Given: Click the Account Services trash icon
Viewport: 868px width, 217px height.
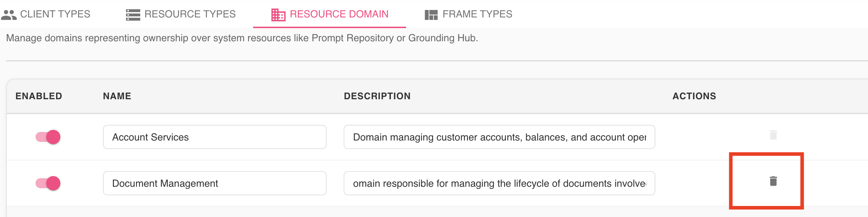Looking at the screenshot, I should click(773, 135).
